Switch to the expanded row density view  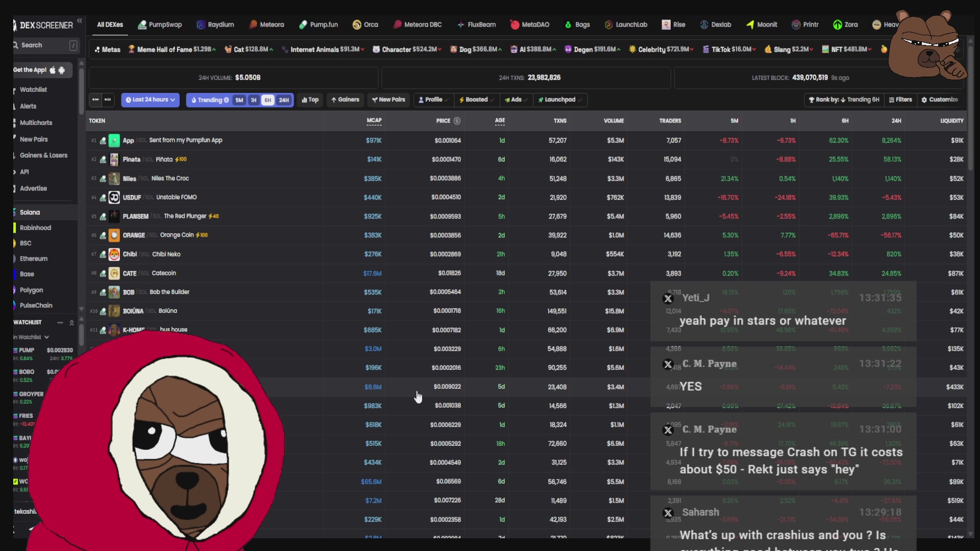108,99
